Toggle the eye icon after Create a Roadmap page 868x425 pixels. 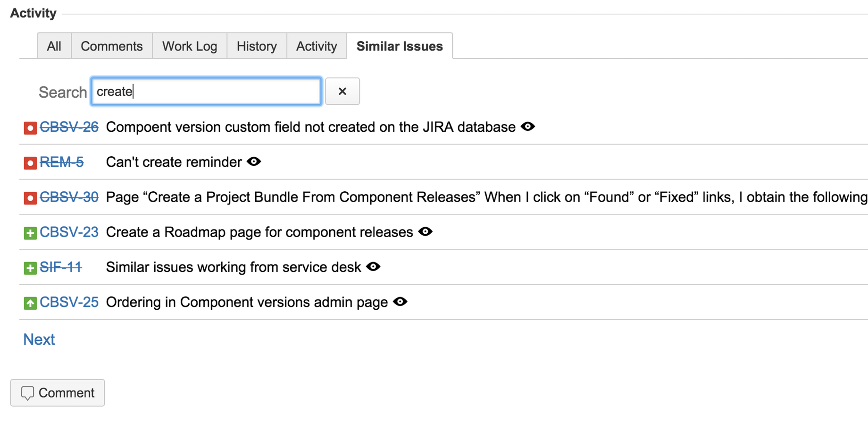tap(426, 231)
